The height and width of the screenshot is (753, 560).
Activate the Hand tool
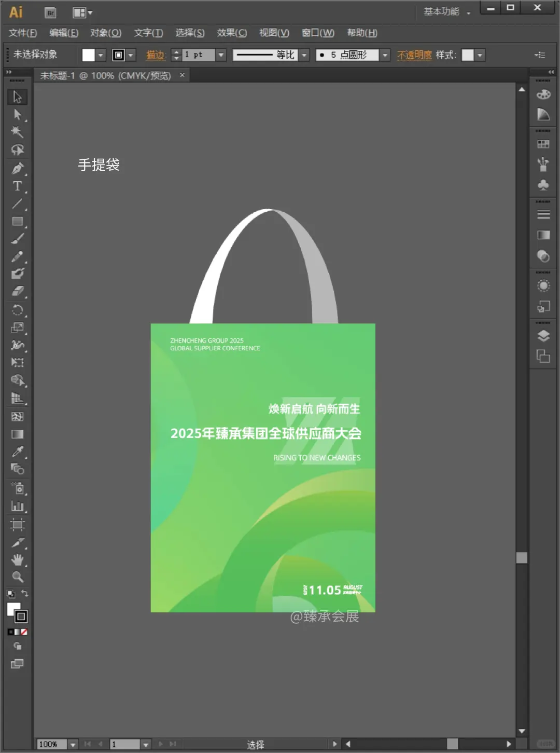click(x=17, y=560)
